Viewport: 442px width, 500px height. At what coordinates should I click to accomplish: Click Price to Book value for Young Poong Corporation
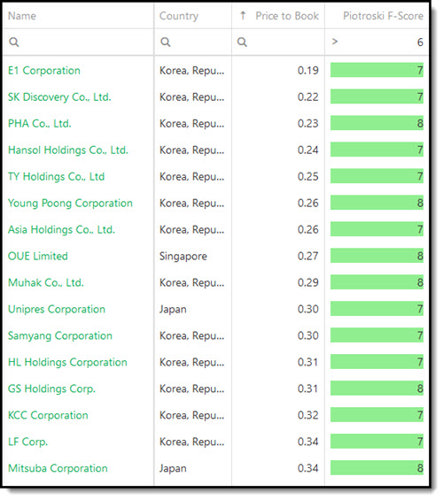click(308, 203)
